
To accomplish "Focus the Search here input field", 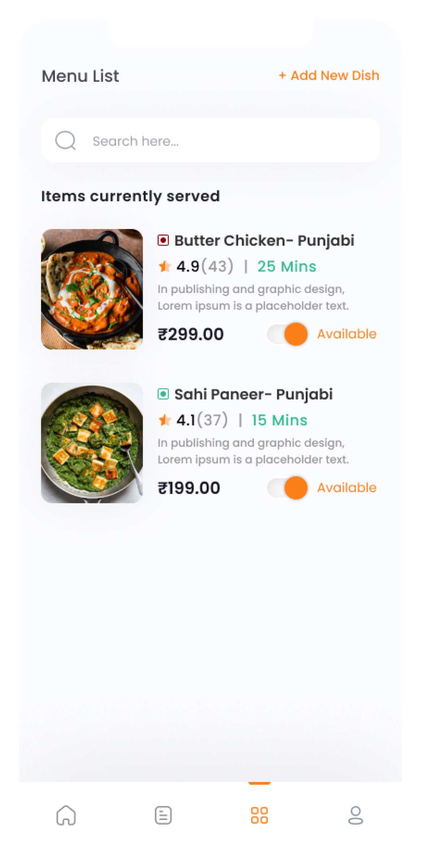I will [210, 140].
